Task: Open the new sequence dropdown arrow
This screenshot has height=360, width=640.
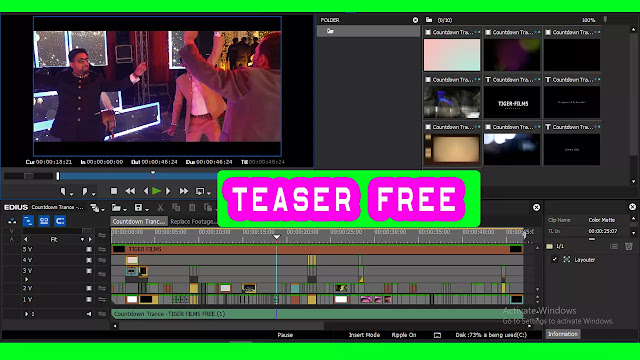Action: coord(103,210)
